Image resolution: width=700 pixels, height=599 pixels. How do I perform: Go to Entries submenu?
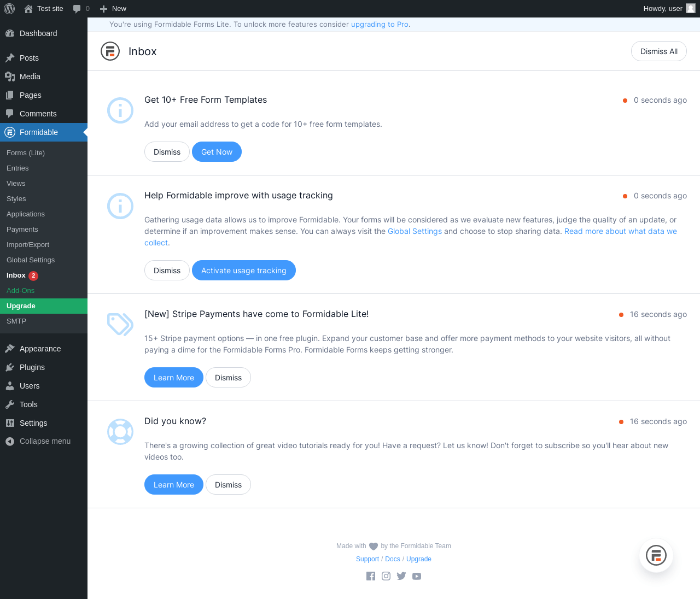(44, 168)
